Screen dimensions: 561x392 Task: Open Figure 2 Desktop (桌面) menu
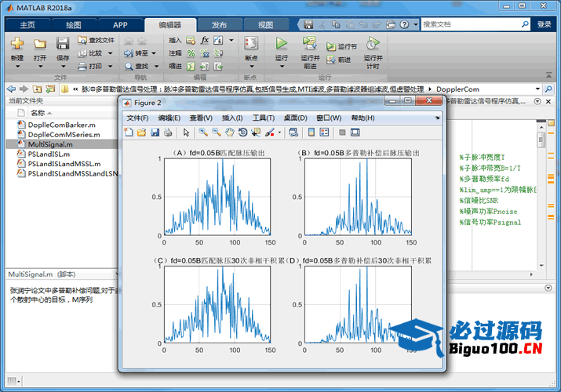click(296, 118)
